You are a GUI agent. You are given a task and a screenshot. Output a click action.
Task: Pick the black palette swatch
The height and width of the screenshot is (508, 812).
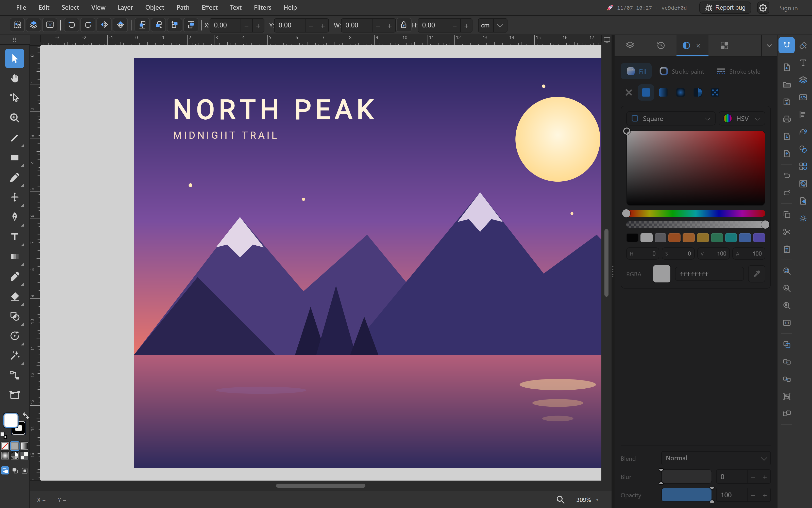point(632,238)
